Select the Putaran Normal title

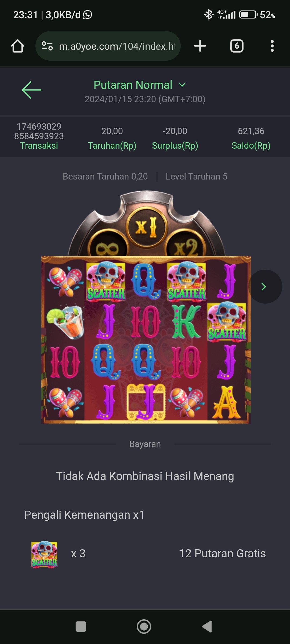tap(133, 85)
